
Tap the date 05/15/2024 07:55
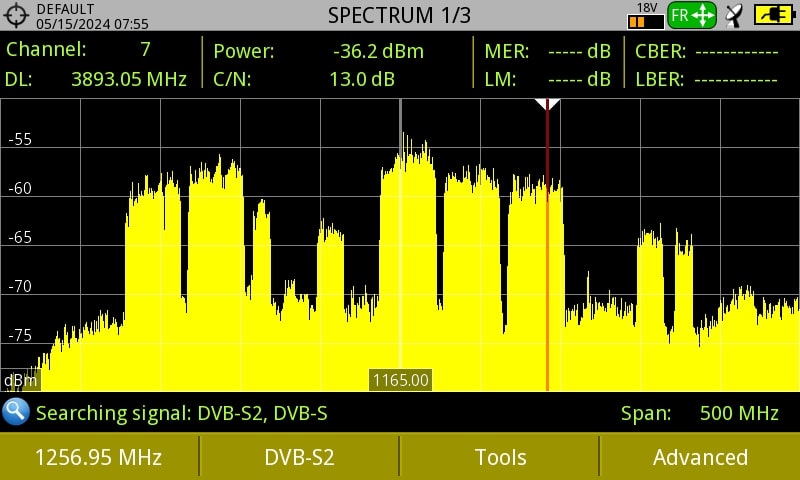click(92, 23)
